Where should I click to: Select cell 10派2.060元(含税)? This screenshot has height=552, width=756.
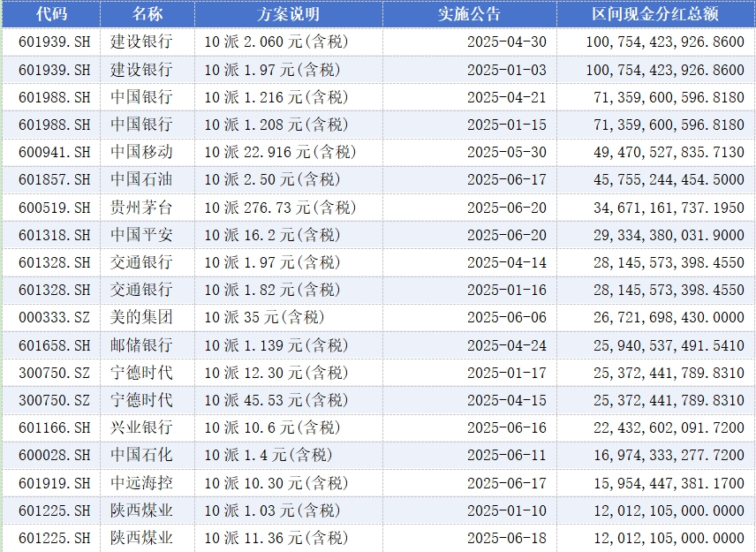pos(288,42)
